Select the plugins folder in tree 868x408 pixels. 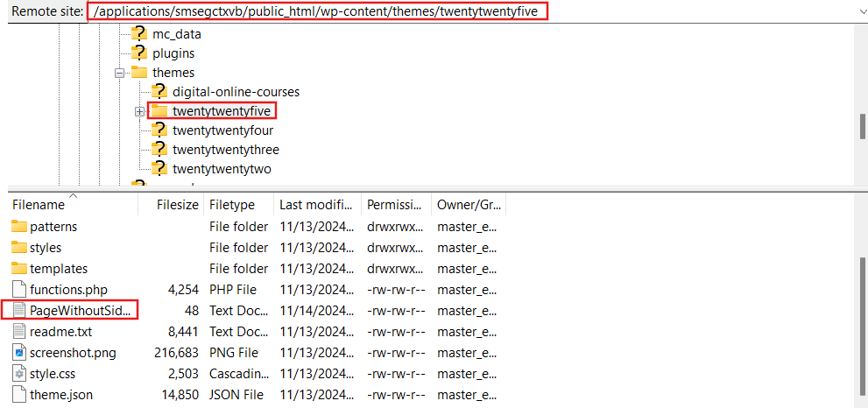(173, 53)
